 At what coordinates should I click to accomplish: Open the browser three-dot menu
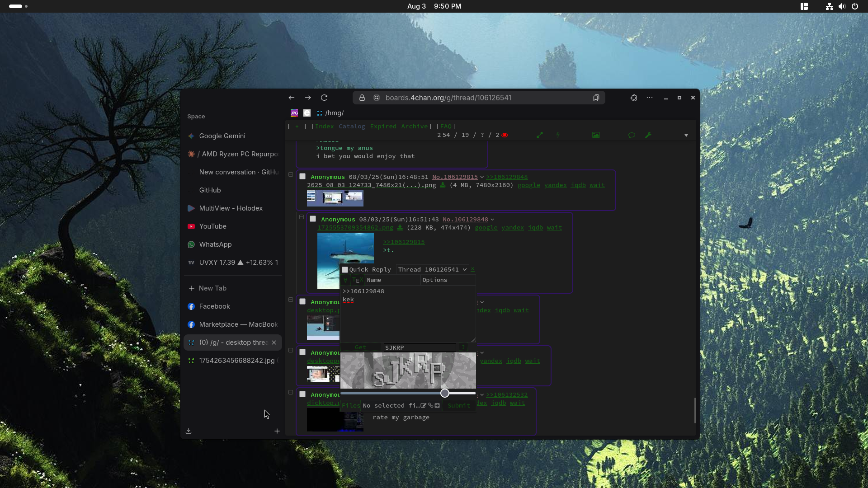[x=650, y=98]
